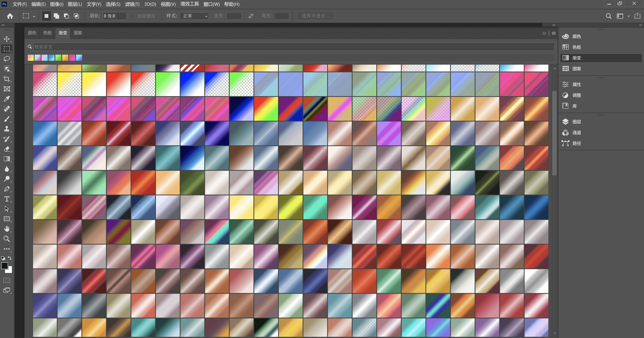Viewport: 644px width, 338px height.
Task: Select the Eyedropper tool
Action: click(x=7, y=99)
